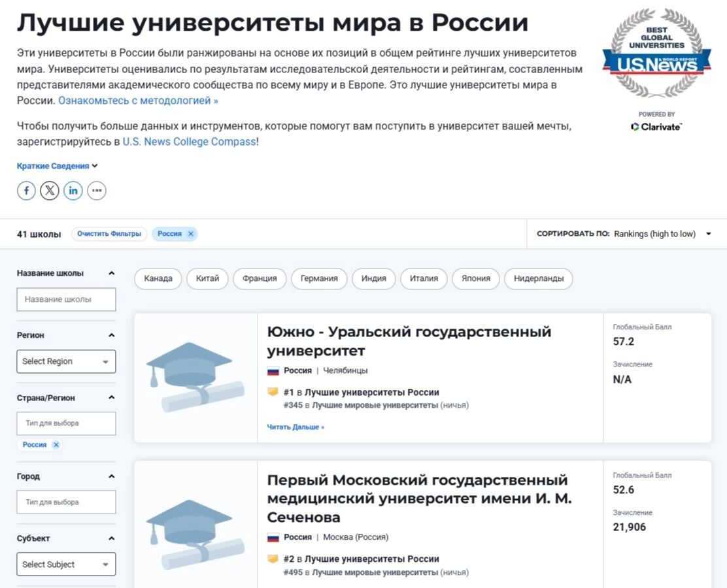Open the sort by Rankings dropdown
The height and width of the screenshot is (588, 727).
point(662,234)
